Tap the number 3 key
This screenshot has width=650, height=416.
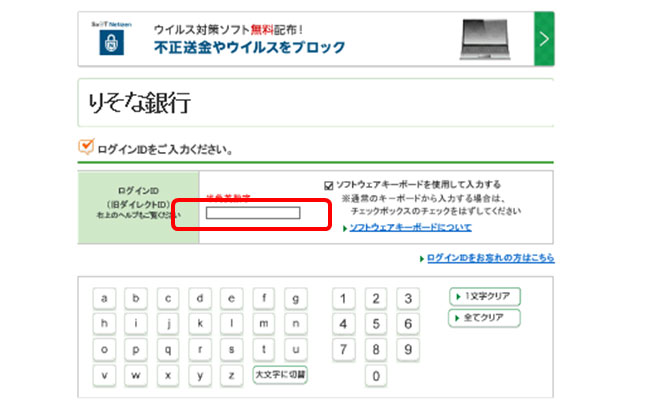click(x=408, y=298)
